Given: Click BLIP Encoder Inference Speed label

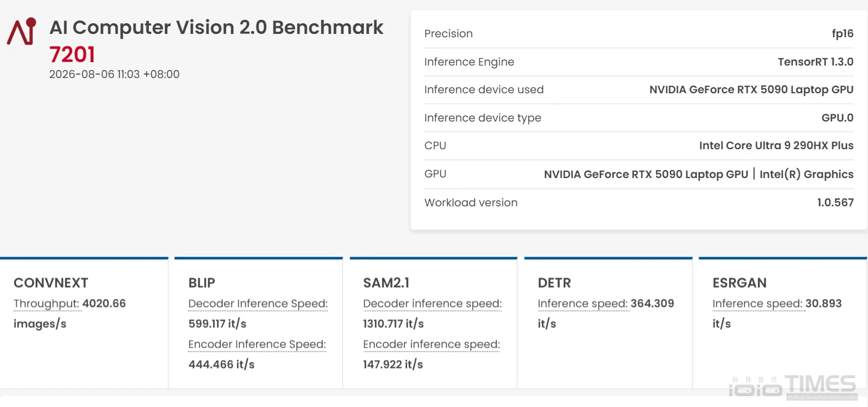Looking at the screenshot, I should point(257,344).
